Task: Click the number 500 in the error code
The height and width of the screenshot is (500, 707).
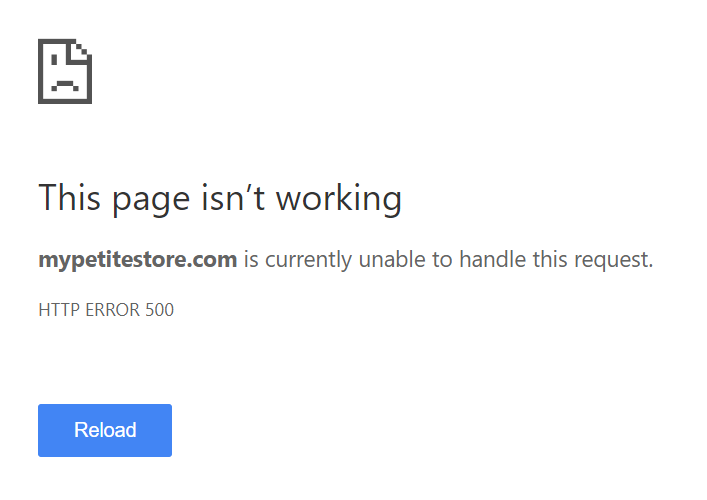Action: click(160, 310)
